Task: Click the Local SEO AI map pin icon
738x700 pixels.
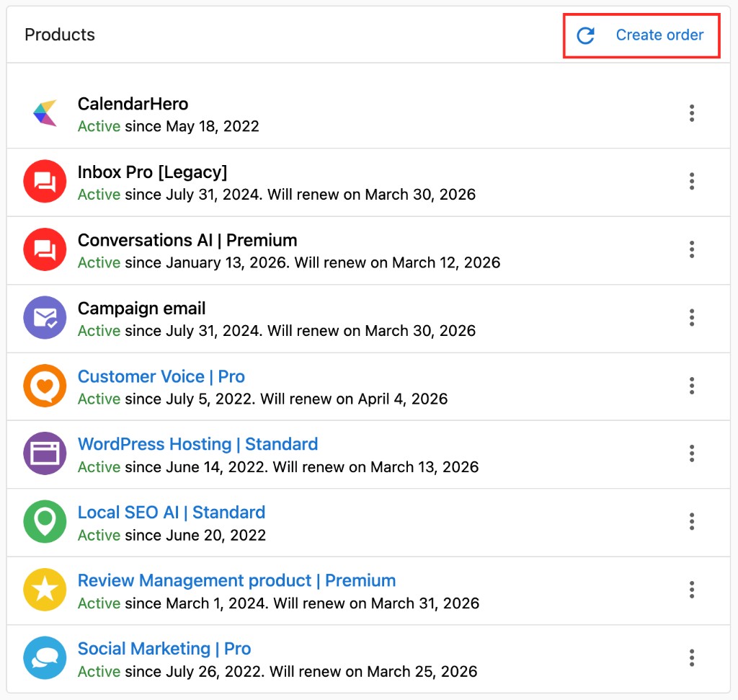Action: pyautogui.click(x=45, y=522)
